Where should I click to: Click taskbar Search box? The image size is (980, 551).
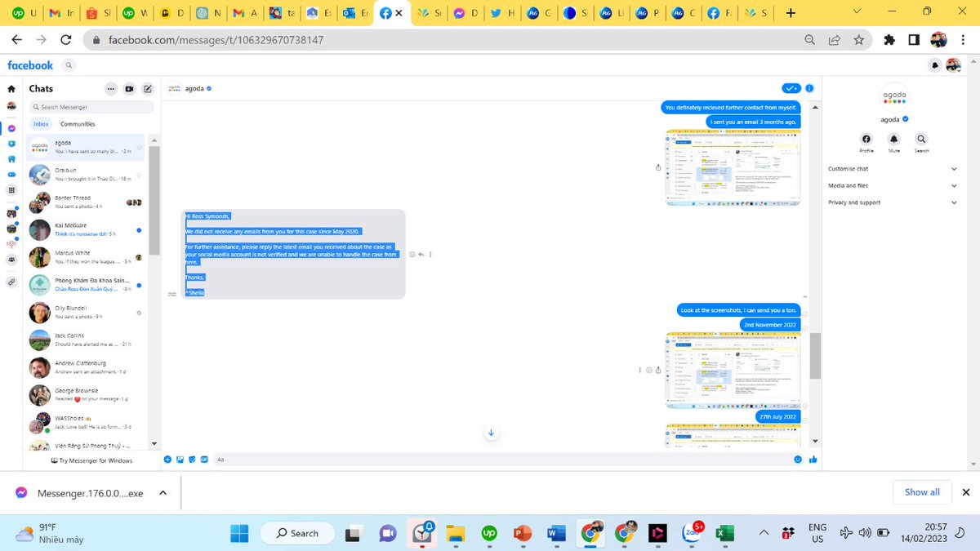tap(297, 533)
